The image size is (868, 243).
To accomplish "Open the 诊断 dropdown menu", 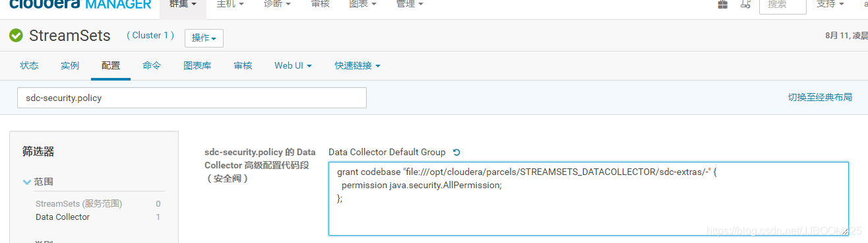I will pos(277,4).
